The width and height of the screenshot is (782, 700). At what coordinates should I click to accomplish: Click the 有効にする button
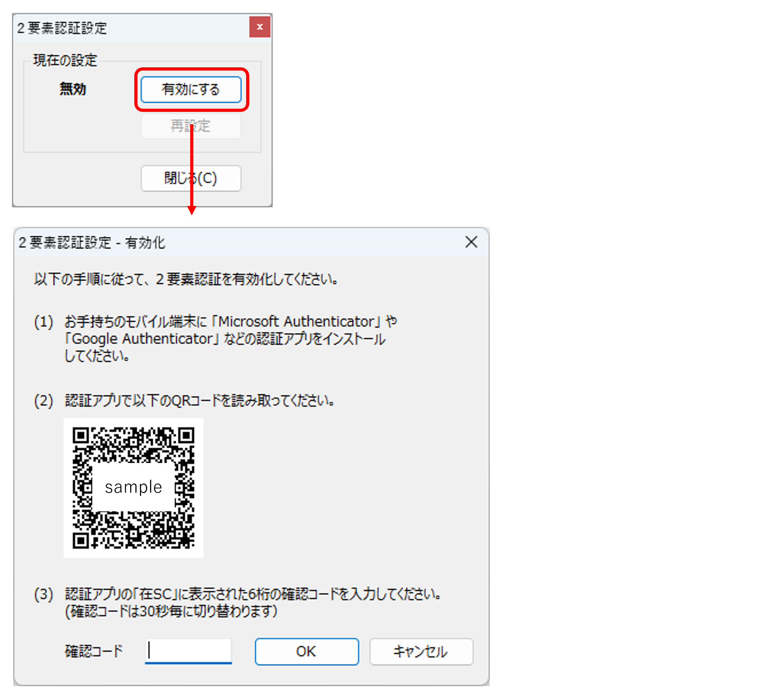pyautogui.click(x=191, y=90)
